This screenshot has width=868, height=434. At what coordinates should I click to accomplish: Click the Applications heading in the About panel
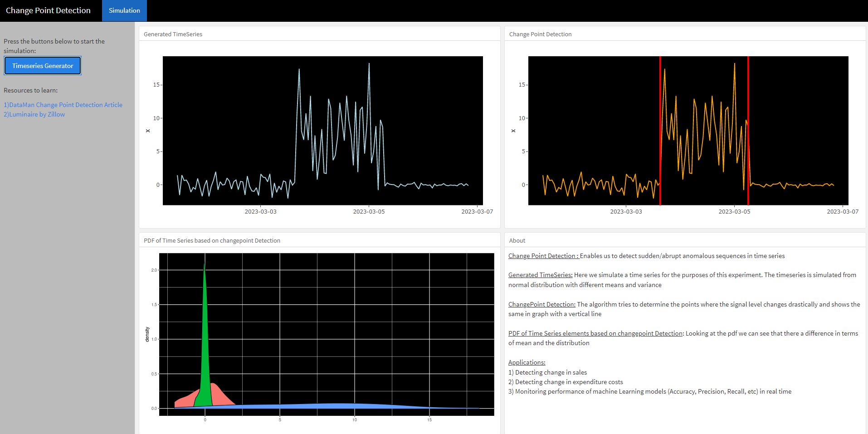pos(527,362)
